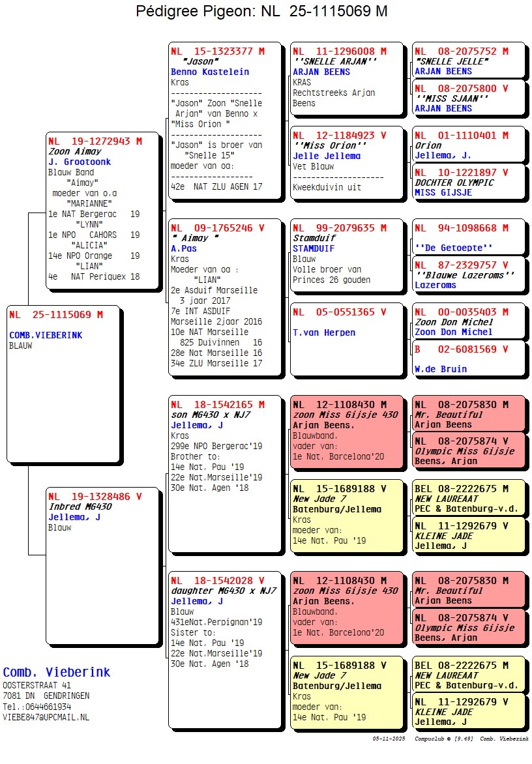Click the VIEBE847@UPCMAIL.NL email address
The width and height of the screenshot is (532, 764).
click(46, 717)
